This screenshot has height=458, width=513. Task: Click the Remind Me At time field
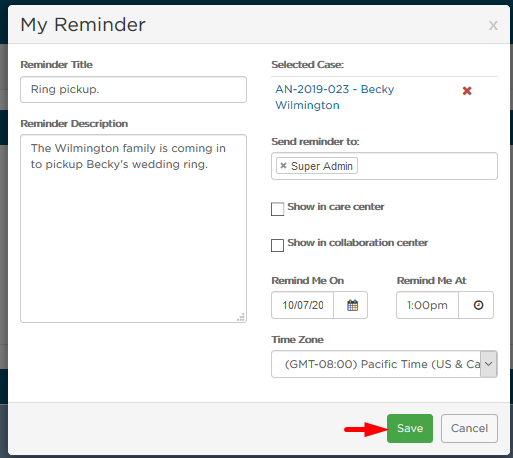click(427, 305)
